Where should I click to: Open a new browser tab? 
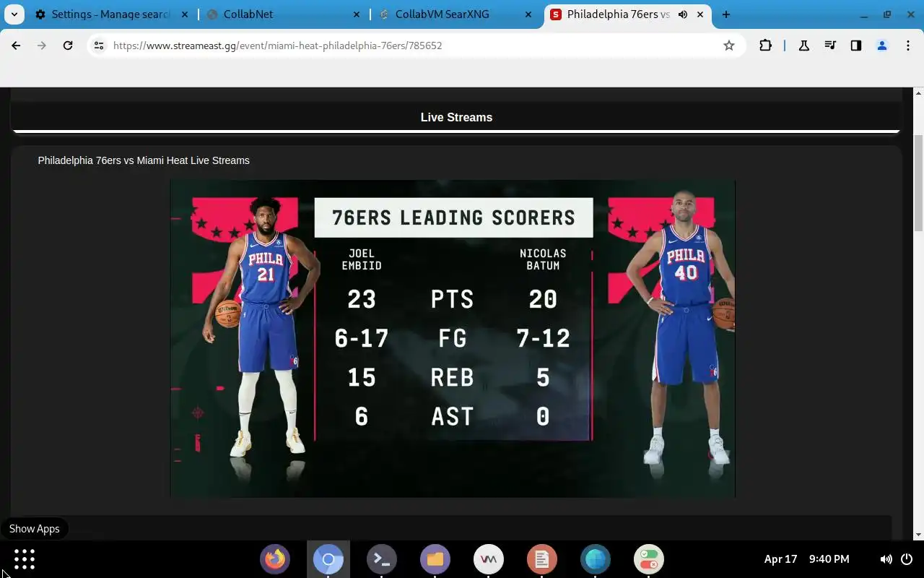click(726, 14)
